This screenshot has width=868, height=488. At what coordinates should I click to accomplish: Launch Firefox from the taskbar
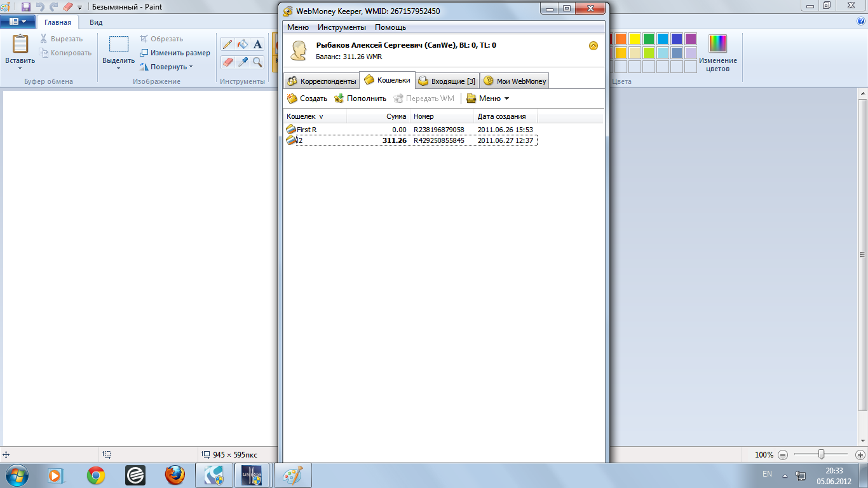[x=175, y=475]
